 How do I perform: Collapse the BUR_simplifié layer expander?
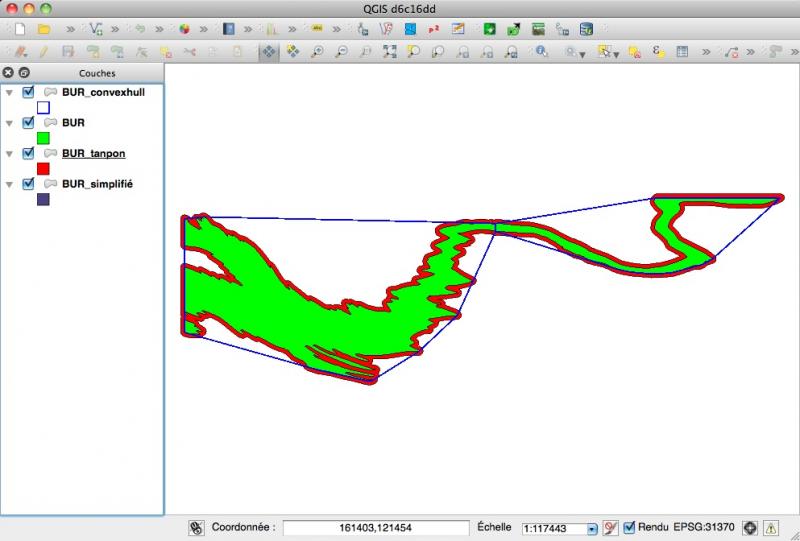(x=9, y=185)
